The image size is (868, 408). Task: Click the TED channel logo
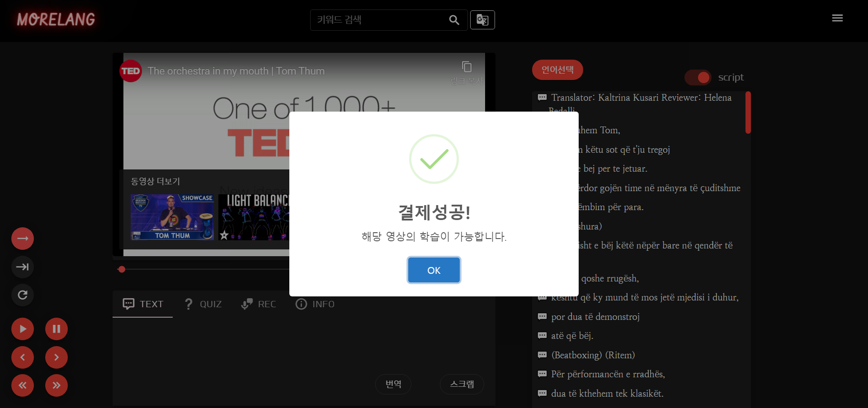pyautogui.click(x=131, y=71)
